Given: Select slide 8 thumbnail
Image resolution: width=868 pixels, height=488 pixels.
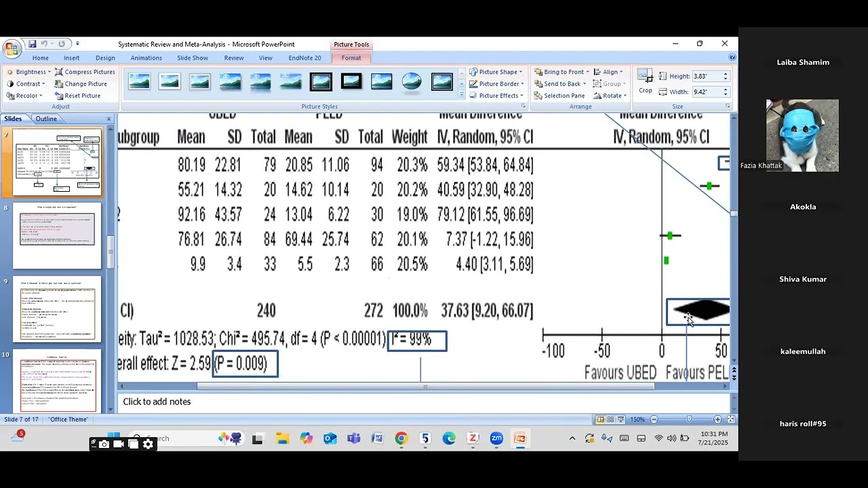Looking at the screenshot, I should pos(57,235).
